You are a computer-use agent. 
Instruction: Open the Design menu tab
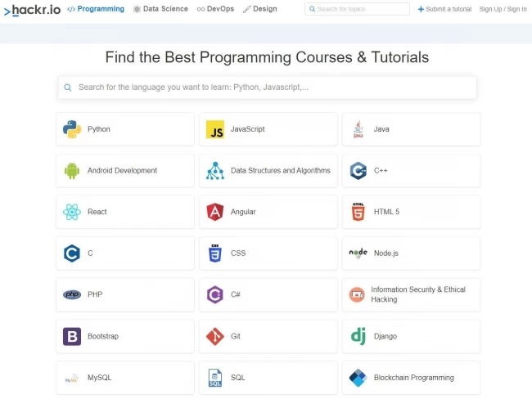260,9
